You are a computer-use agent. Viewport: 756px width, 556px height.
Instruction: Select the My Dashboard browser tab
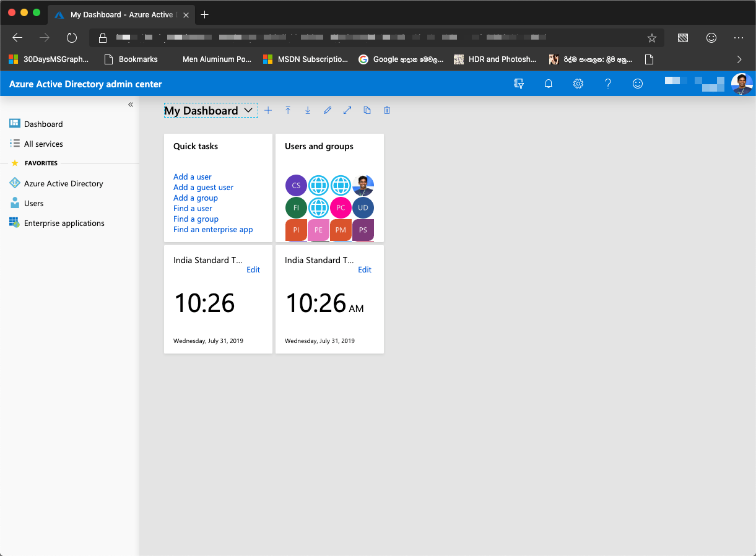(121, 14)
